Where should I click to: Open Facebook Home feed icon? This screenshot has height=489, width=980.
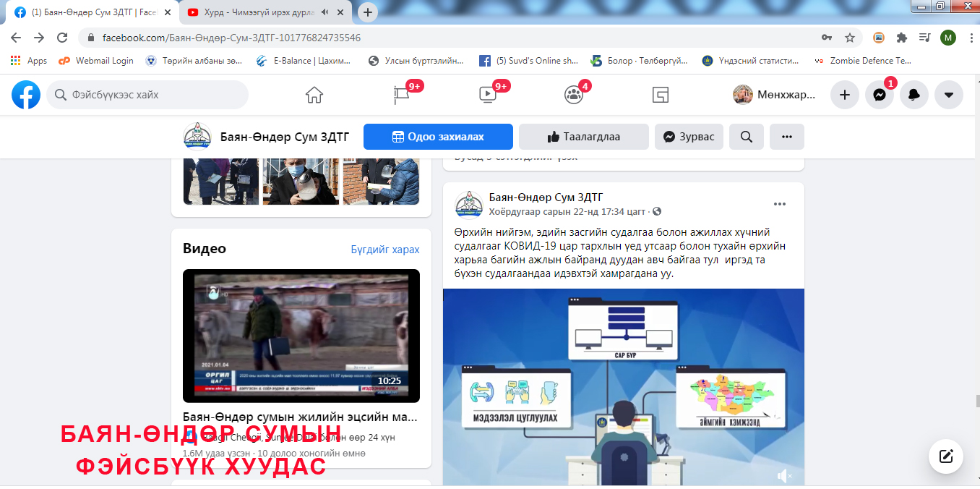point(314,95)
